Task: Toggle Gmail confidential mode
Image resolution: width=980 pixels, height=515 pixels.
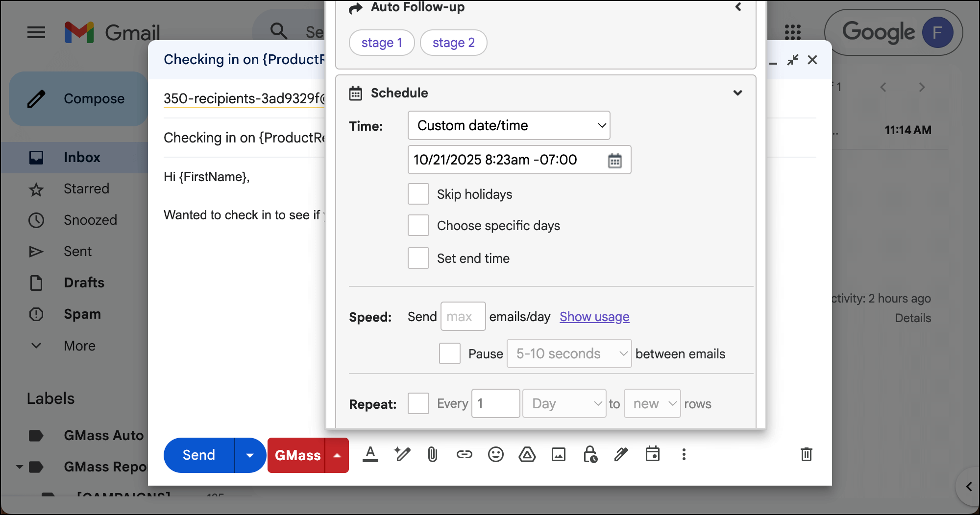Action: click(x=590, y=455)
